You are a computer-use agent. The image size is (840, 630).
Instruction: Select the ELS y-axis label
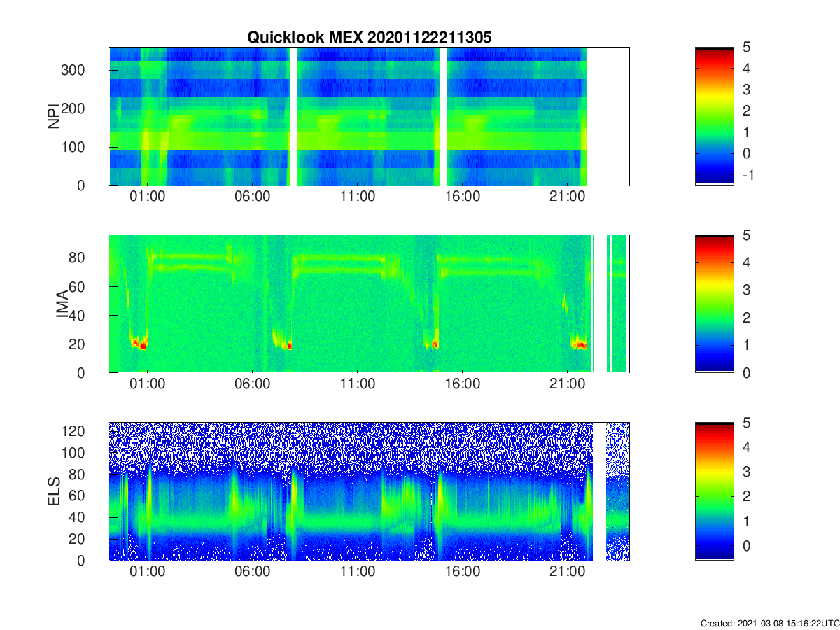(53, 491)
